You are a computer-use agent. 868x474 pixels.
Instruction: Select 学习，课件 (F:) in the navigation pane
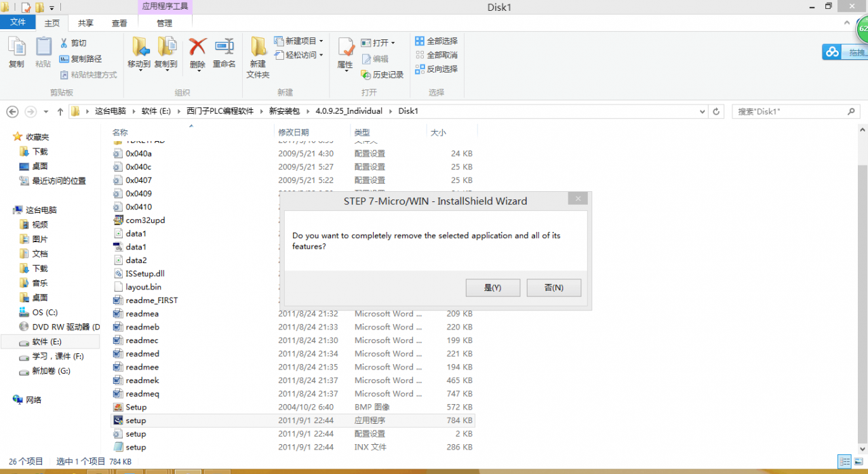coord(58,356)
